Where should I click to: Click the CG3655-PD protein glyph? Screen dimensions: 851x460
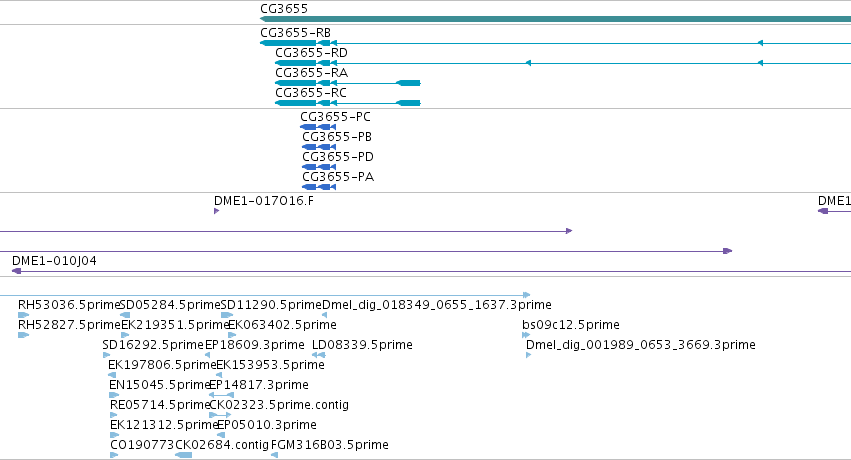click(x=319, y=167)
